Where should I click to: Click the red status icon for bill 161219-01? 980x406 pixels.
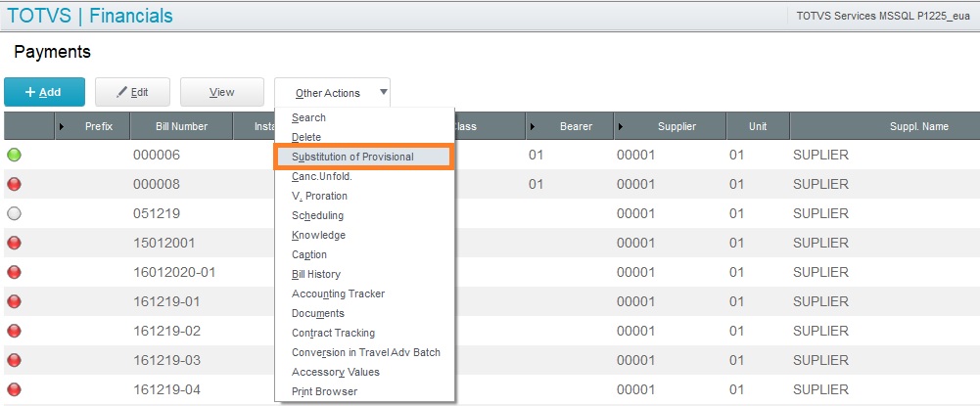(x=14, y=301)
